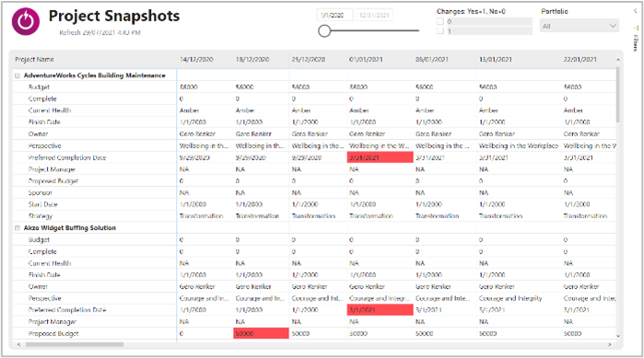This screenshot has height=358, width=644.
Task: Select the 08/01/2021 column header
Action: [432, 60]
